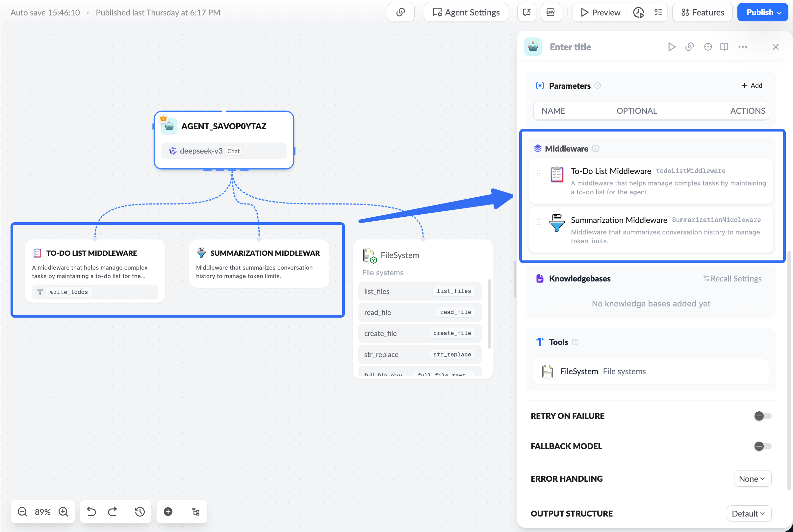Click the Middleware info tooltip icon
Viewport: 793px width, 532px height.
coord(596,149)
